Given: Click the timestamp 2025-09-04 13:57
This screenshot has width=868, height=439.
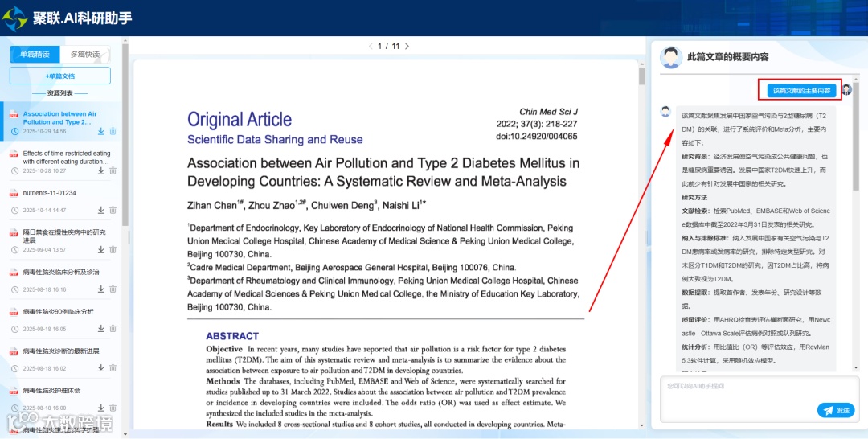Looking at the screenshot, I should [x=44, y=250].
